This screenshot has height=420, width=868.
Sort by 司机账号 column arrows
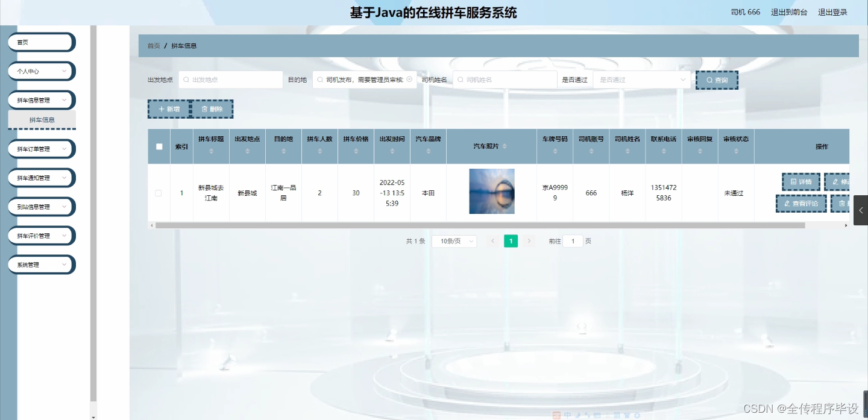591,151
